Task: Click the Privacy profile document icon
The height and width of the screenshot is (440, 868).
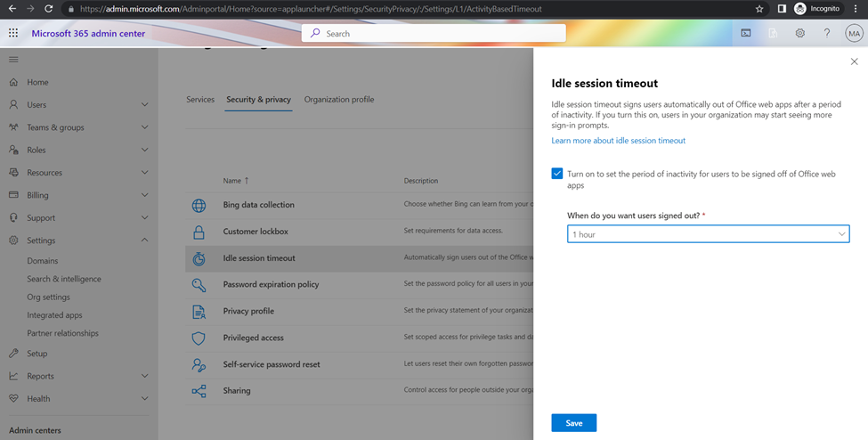Action: (x=199, y=312)
